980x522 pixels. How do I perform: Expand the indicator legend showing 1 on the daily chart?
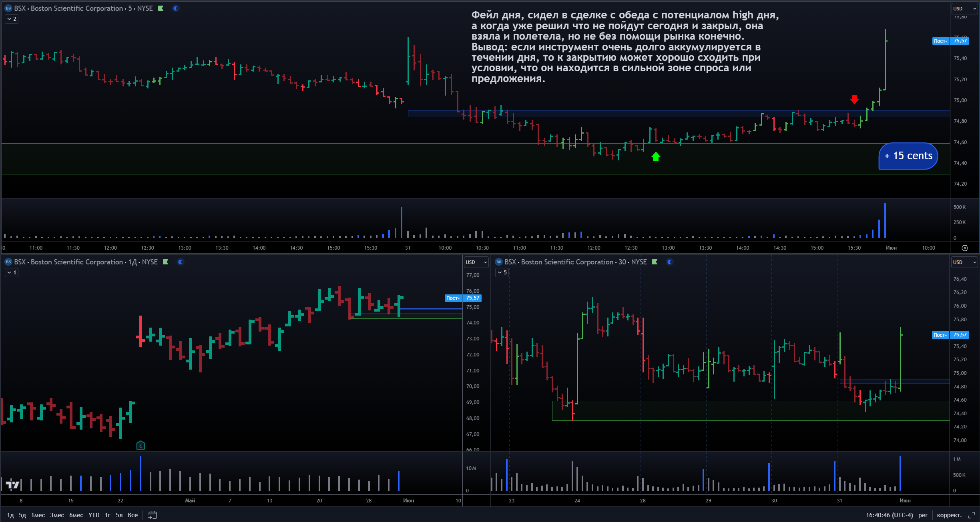click(12, 272)
